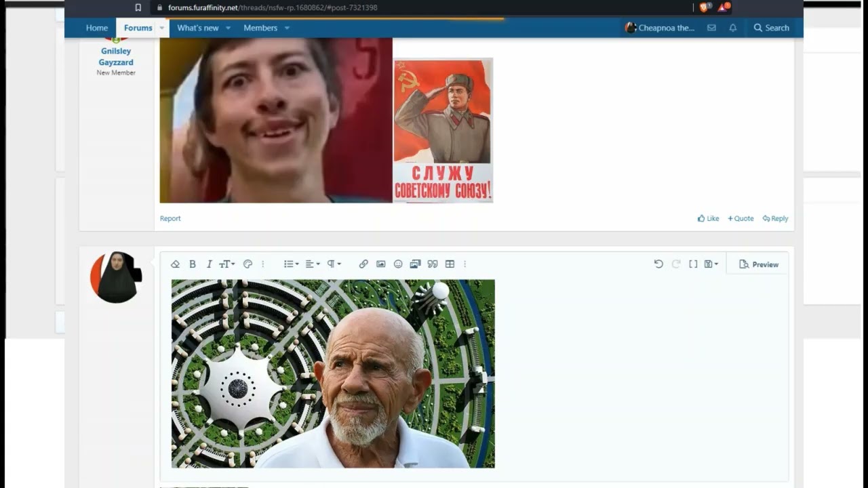Expand the Members submenu arrow
The height and width of the screenshot is (488, 868).
[287, 28]
